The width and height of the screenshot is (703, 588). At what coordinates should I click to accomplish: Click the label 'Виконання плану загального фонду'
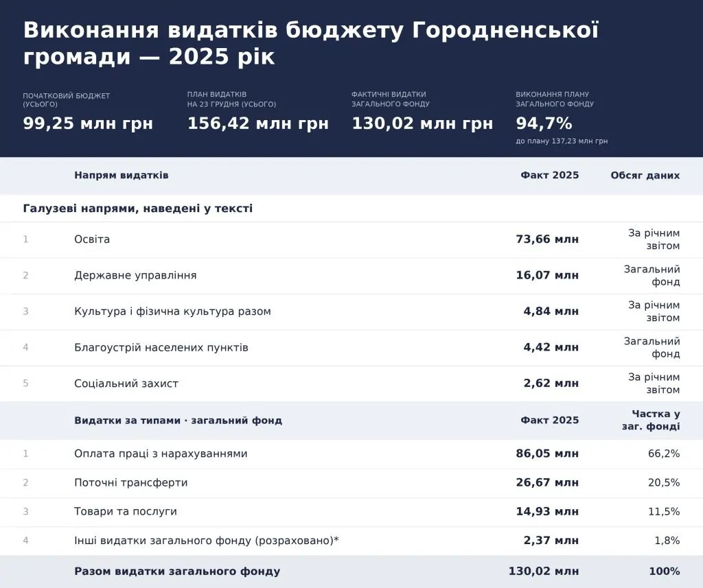click(x=555, y=99)
